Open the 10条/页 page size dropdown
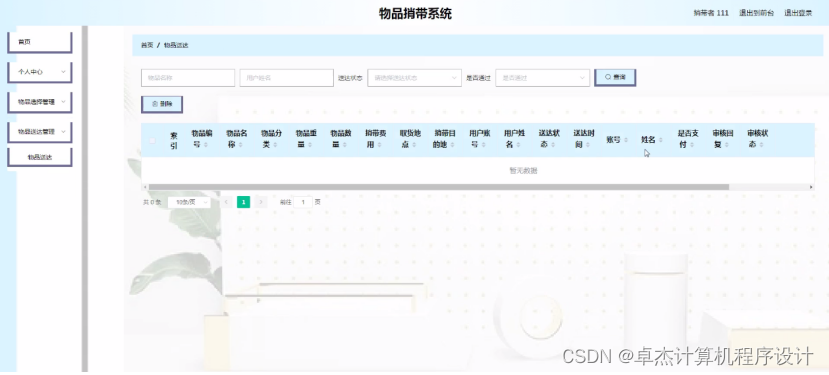Image resolution: width=829 pixels, height=375 pixels. click(189, 202)
